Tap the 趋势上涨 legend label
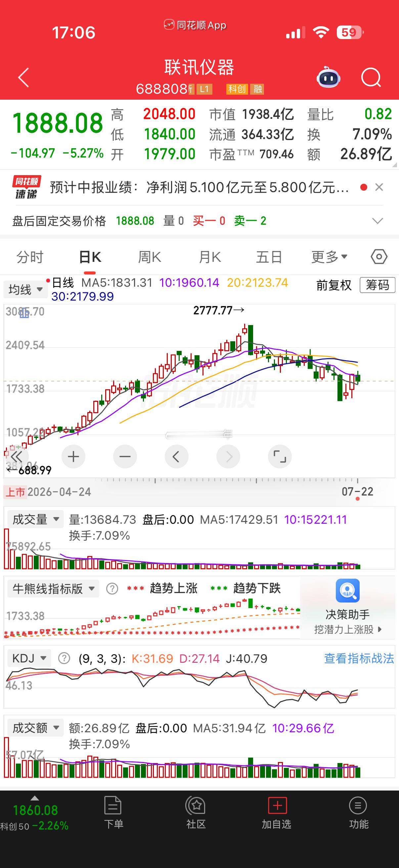The image size is (399, 868). pos(173,589)
